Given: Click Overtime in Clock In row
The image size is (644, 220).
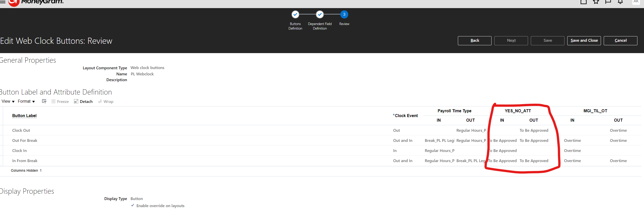Looking at the screenshot, I should tap(572, 150).
